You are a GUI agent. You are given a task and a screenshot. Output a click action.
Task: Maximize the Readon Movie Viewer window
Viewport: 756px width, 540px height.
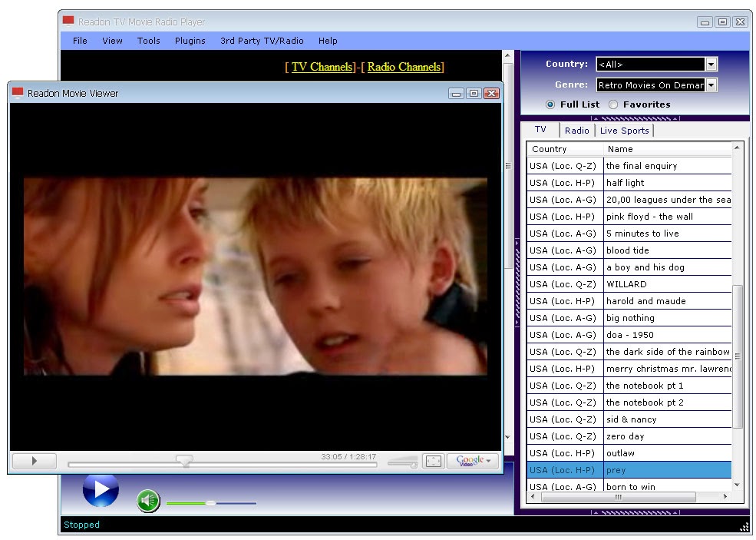coord(474,93)
